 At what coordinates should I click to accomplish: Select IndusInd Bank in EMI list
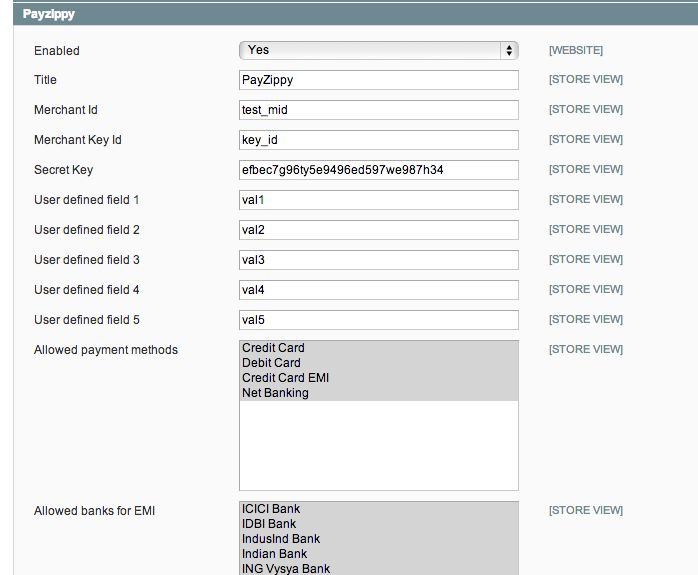[281, 539]
